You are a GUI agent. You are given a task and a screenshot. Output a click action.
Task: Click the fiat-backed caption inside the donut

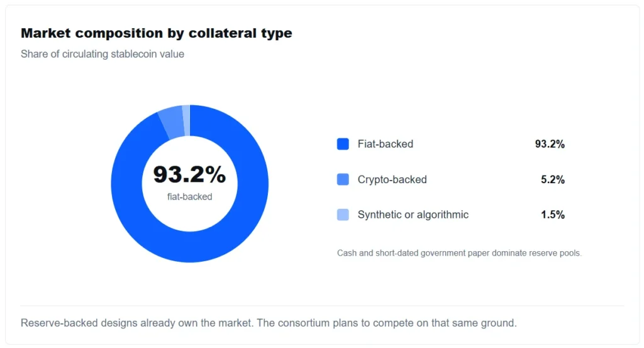tap(189, 197)
